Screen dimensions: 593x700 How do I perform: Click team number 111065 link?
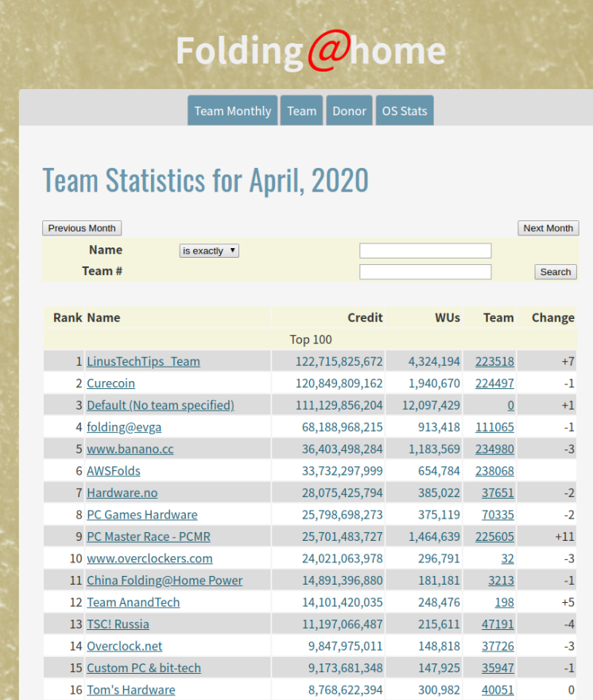(494, 427)
